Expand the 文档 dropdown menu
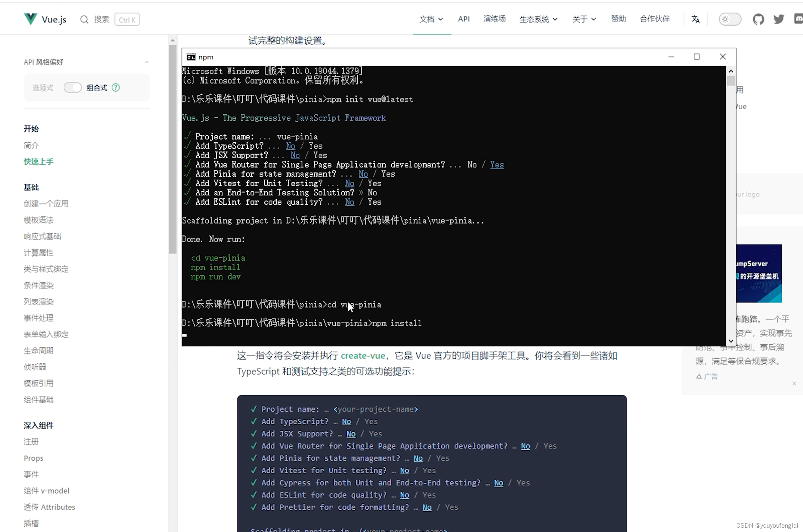803x532 pixels. pos(431,19)
